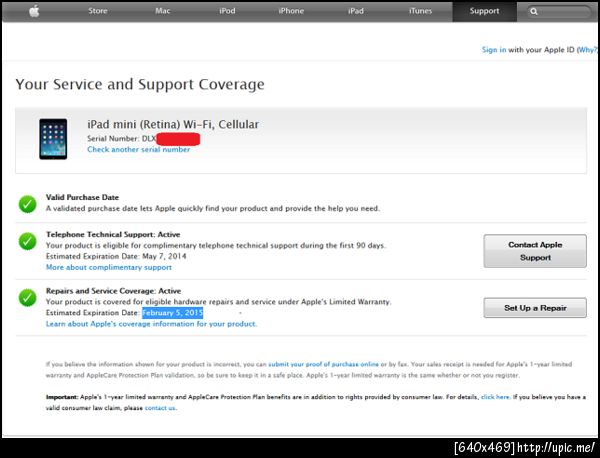Open More about complimentary support link
Image resolution: width=600 pixels, height=458 pixels.
[109, 267]
